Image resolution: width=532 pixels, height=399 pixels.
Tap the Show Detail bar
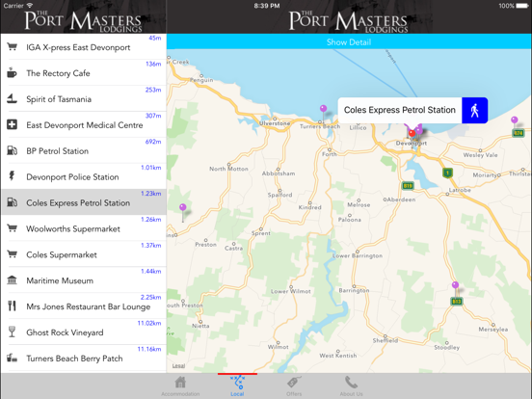point(349,42)
